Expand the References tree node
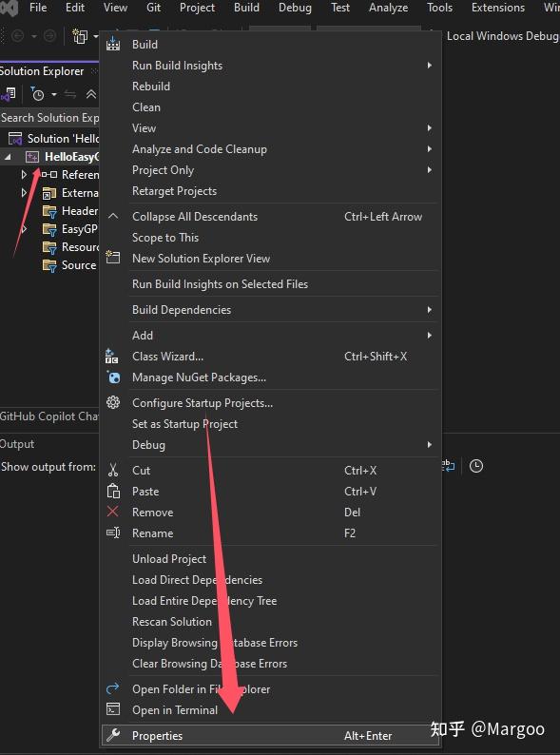 pos(24,174)
